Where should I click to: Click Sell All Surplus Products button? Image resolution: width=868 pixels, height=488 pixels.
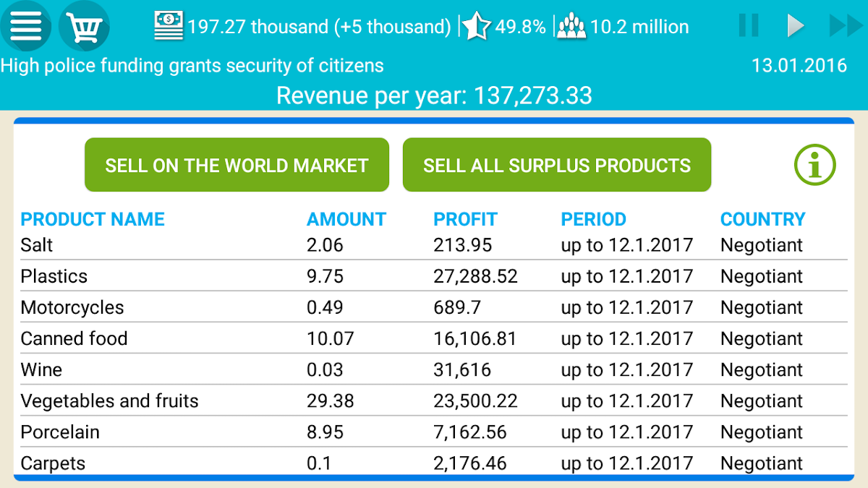pos(556,166)
